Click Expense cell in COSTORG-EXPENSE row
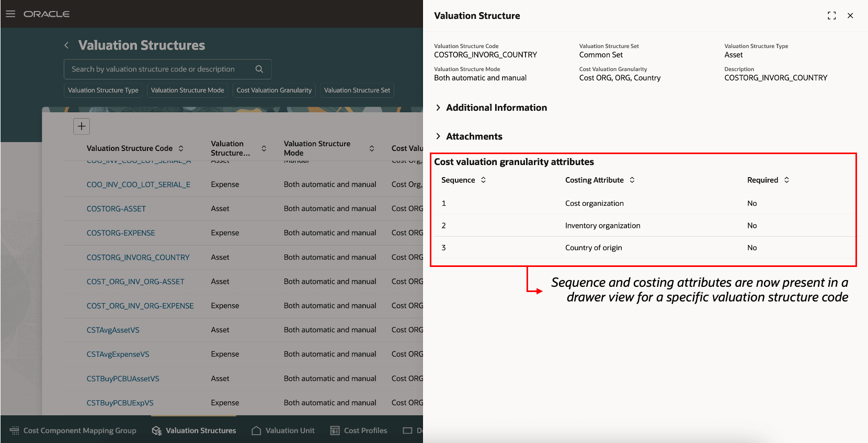Image resolution: width=868 pixels, height=443 pixels. click(x=225, y=233)
